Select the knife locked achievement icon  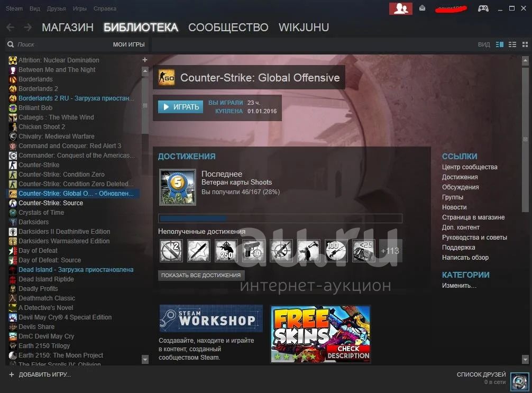[198, 251]
